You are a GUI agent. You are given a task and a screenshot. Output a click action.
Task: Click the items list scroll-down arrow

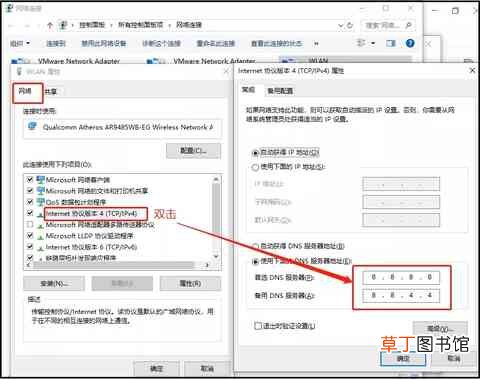pos(216,257)
